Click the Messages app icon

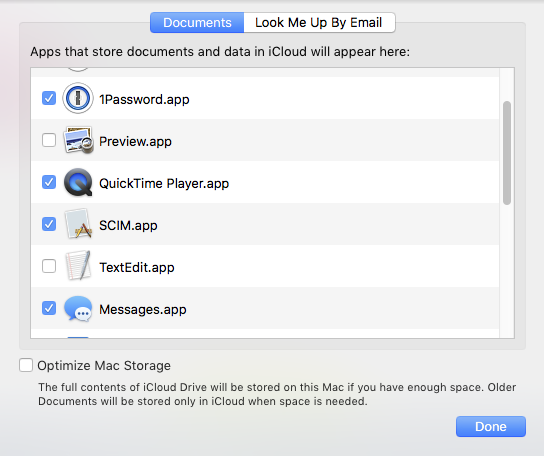click(78, 308)
